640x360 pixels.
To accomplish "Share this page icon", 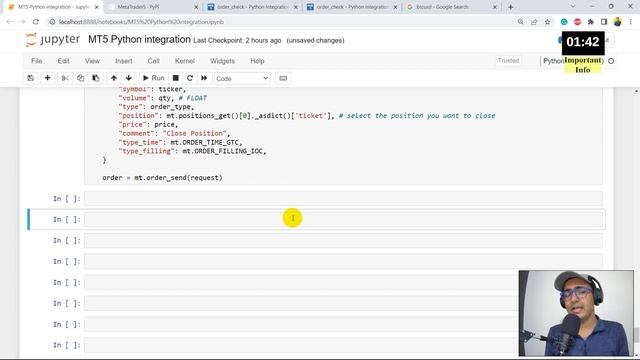I will (534, 22).
